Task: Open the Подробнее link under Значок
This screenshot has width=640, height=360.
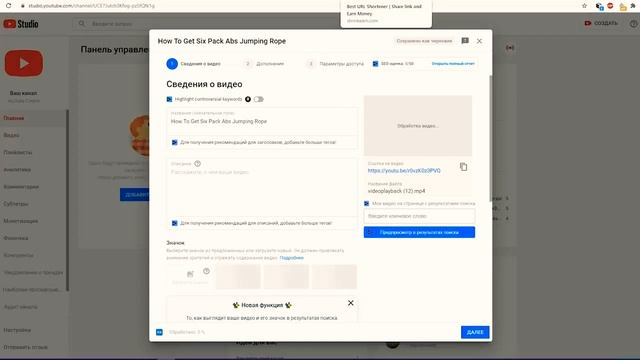Action: 291,258
